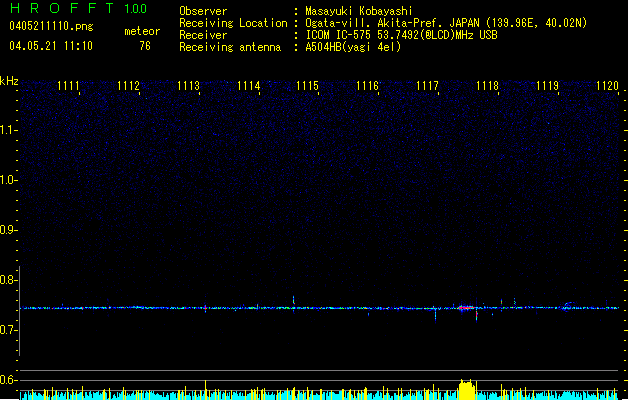Click the version number 1.00
The height and width of the screenshot is (400, 629).
[135, 8]
